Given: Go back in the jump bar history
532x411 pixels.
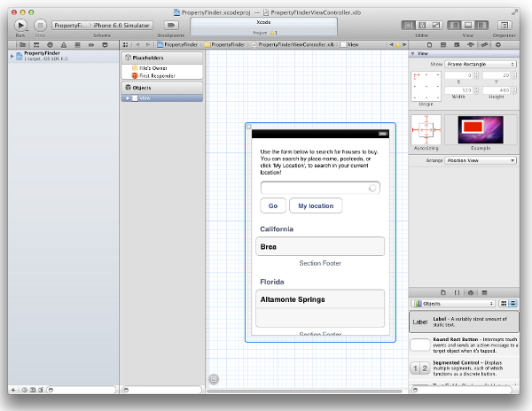Looking at the screenshot, I should (137, 44).
